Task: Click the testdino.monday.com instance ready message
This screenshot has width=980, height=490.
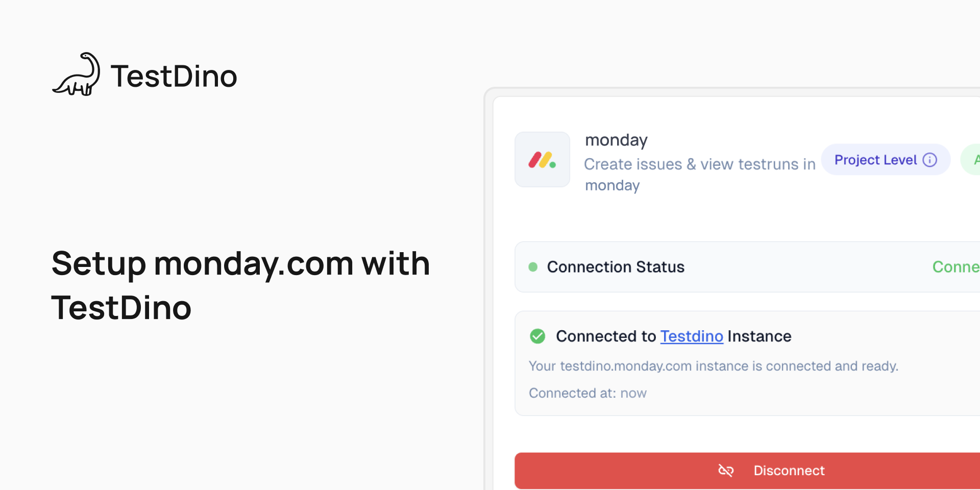Action: point(713,366)
